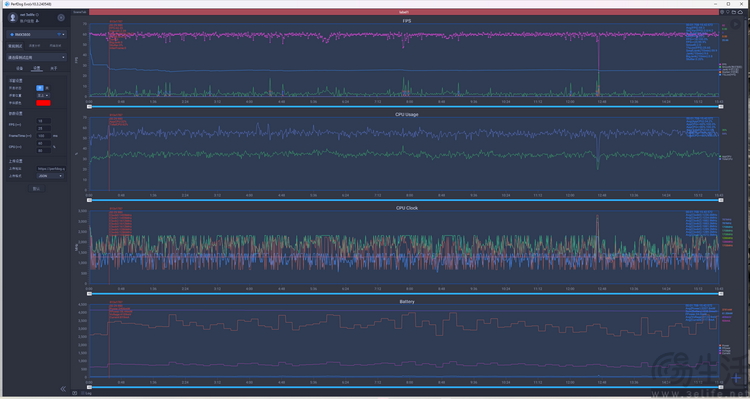Open the select-test-application dropdown
The height and width of the screenshot is (399, 750).
[37, 57]
